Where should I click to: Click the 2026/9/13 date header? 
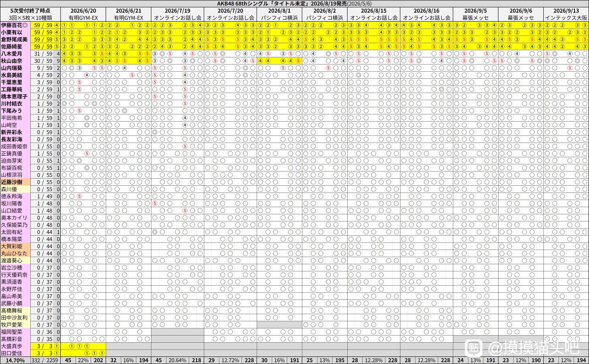coord(566,11)
